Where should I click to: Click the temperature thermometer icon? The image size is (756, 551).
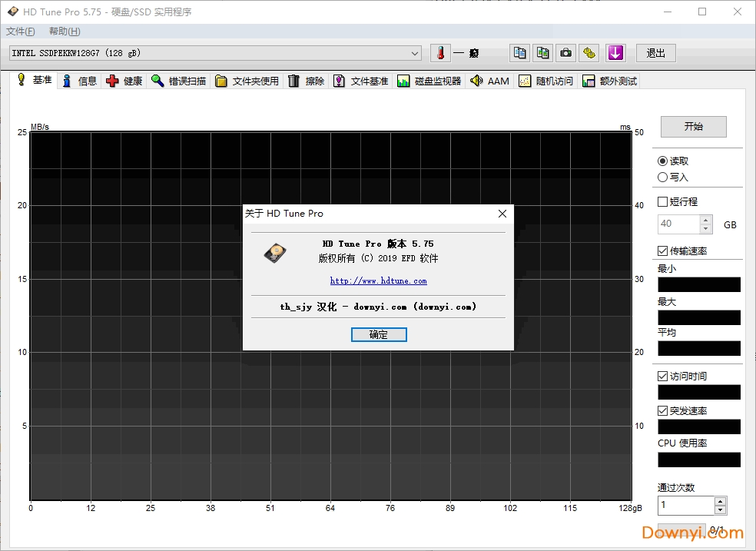[x=440, y=53]
